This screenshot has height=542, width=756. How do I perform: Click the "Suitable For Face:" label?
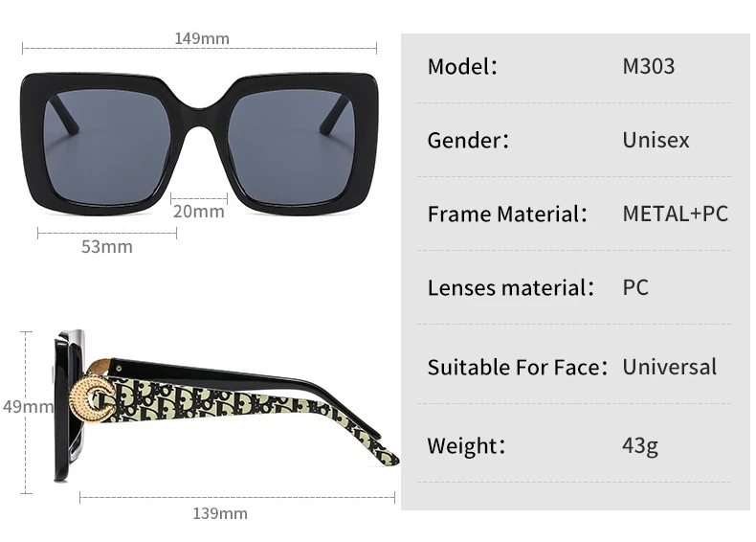tap(518, 367)
